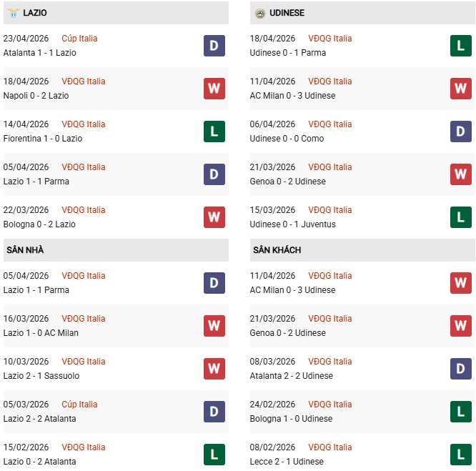Click the L badge for Udinese 0 - 1 Parma
Screen dimensions: 476x471
[x=461, y=46]
